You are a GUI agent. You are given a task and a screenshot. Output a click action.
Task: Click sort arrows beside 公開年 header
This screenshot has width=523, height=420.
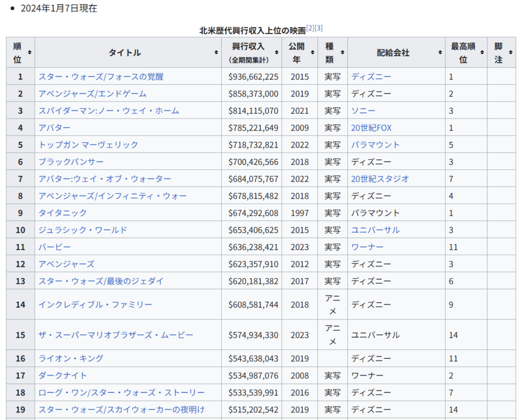313,53
